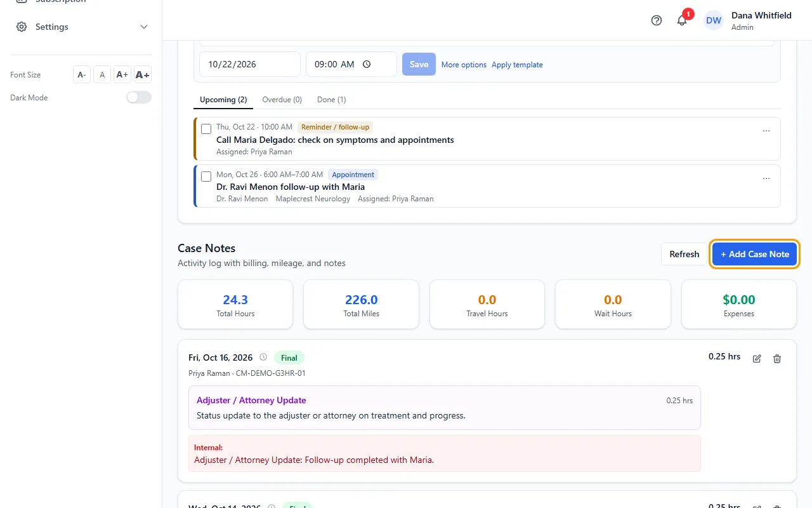The height and width of the screenshot is (508, 812).
Task: Check the Call Maria Delgado task checkbox
Action: (206, 129)
